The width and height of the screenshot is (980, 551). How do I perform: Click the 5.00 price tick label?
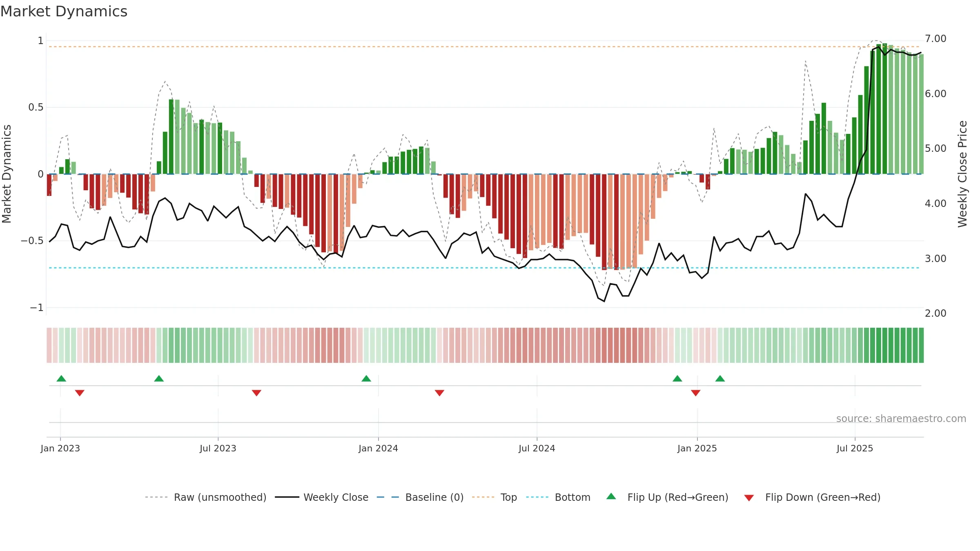point(935,149)
